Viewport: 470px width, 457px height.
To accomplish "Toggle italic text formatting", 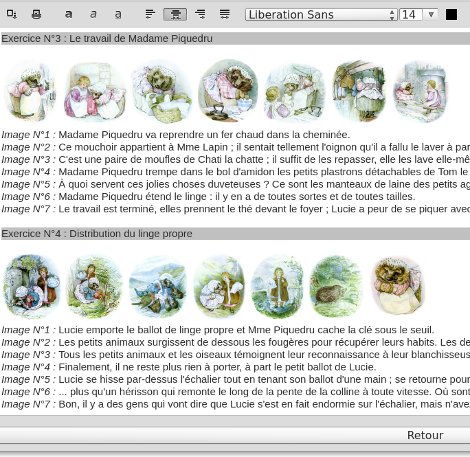I will pos(93,14).
